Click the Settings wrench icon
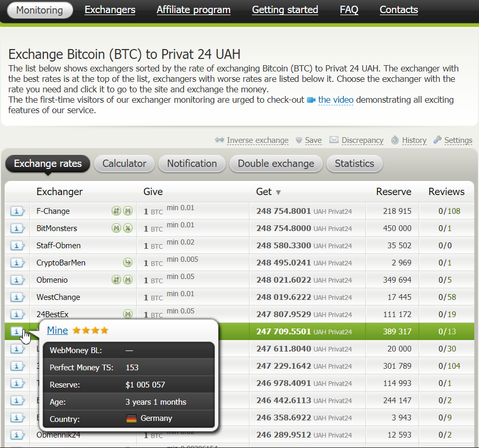The height and width of the screenshot is (448, 479). tap(437, 140)
